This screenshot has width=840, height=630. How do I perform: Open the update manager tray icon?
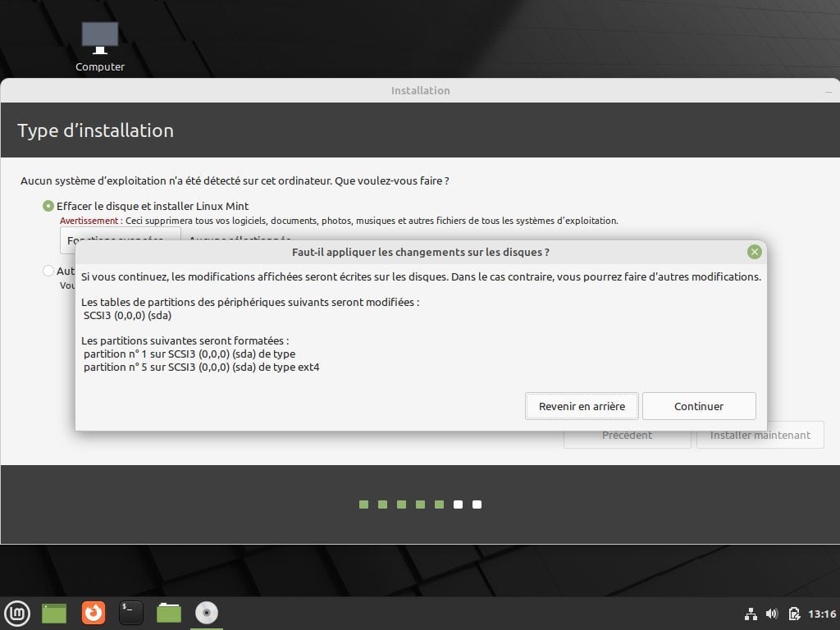tap(794, 614)
